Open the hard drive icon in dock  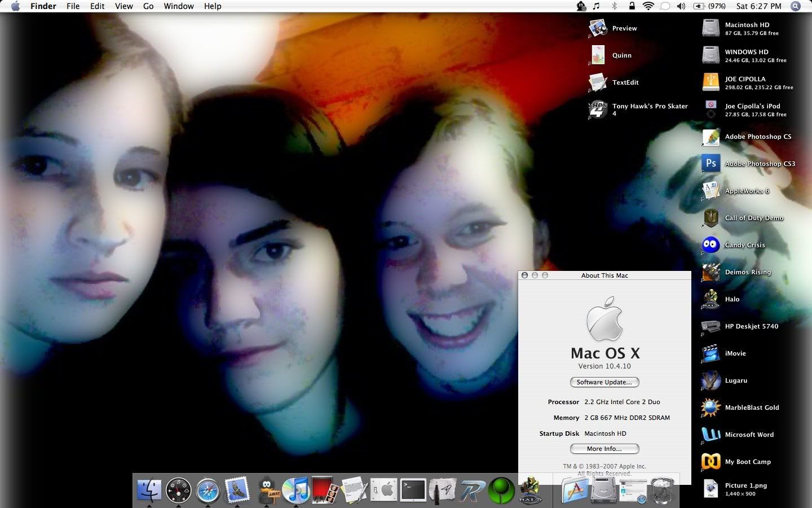[x=604, y=490]
